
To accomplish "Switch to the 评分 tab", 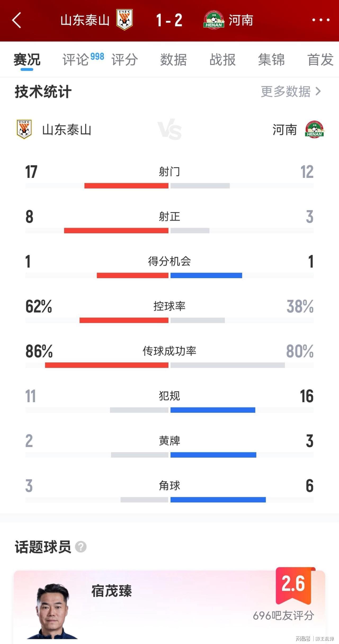I will click(x=124, y=59).
